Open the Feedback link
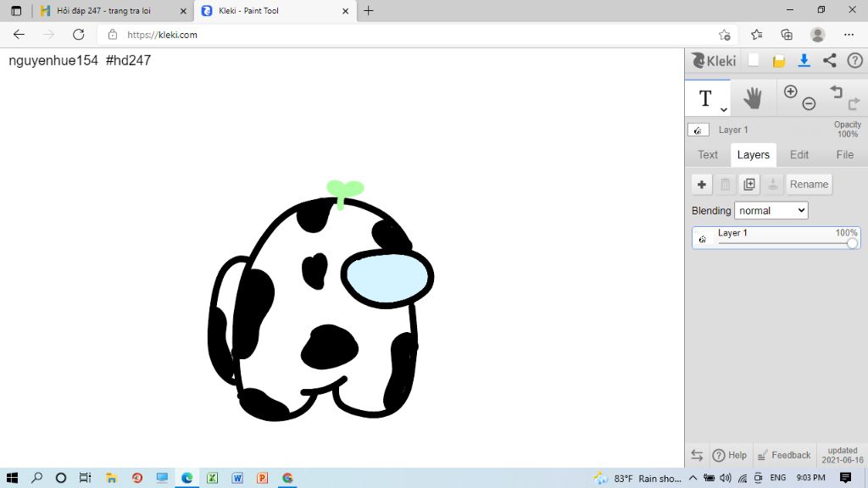 pyautogui.click(x=784, y=455)
